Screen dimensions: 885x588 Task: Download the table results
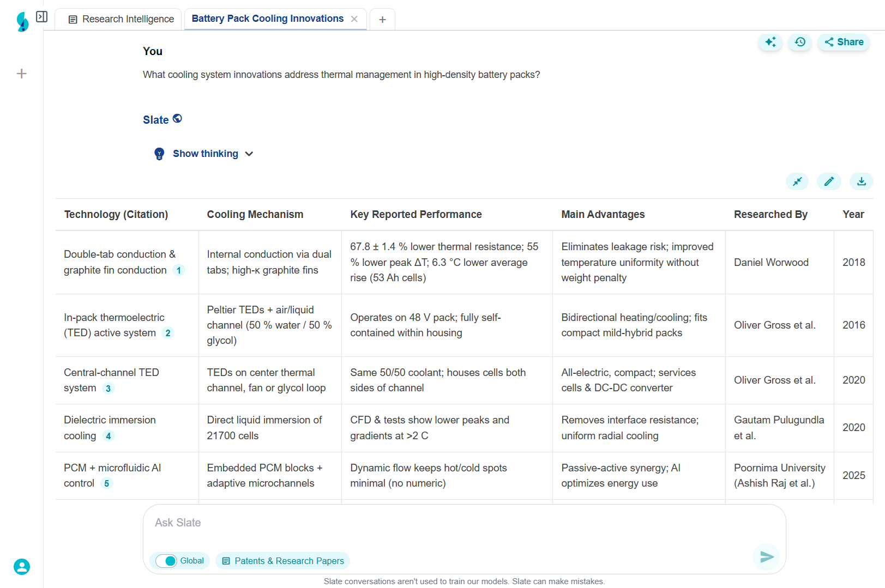tap(861, 181)
